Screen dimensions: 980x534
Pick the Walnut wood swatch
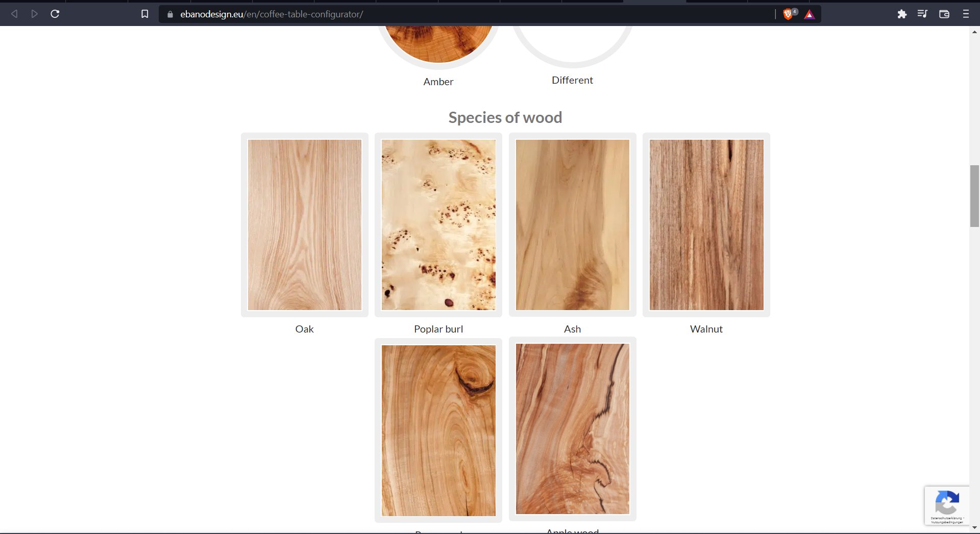pos(706,224)
